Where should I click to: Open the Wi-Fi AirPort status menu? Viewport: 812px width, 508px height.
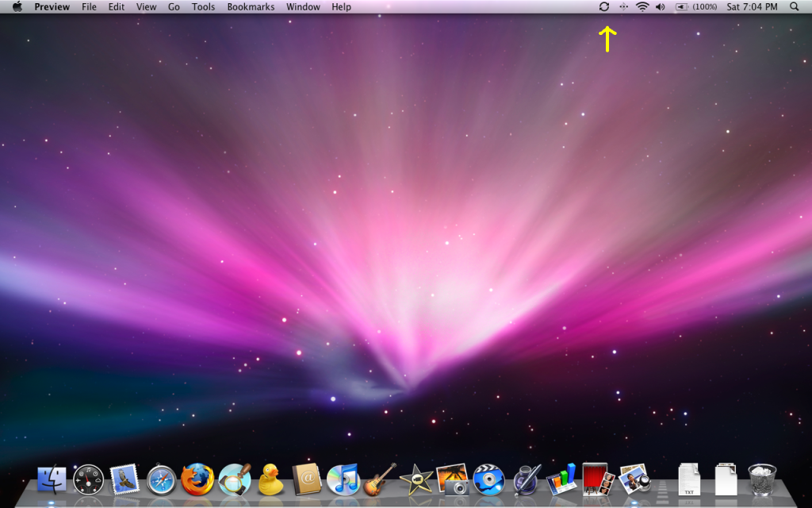642,6
